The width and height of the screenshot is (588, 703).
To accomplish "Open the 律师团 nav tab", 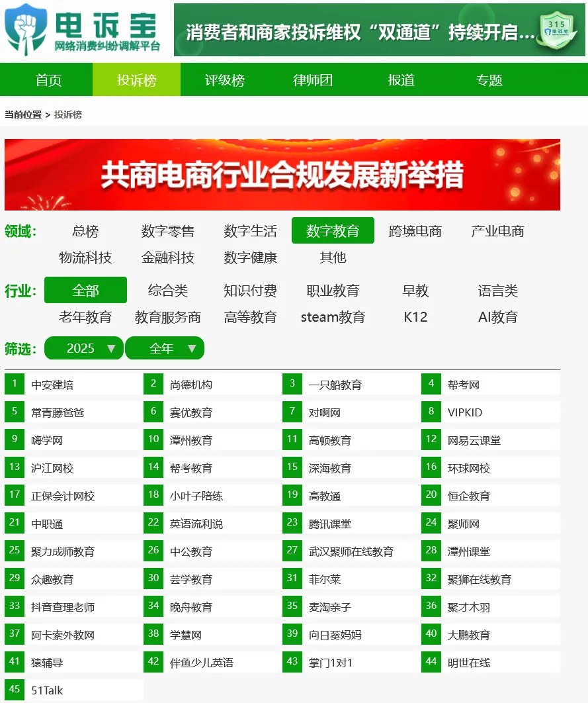I will (313, 80).
